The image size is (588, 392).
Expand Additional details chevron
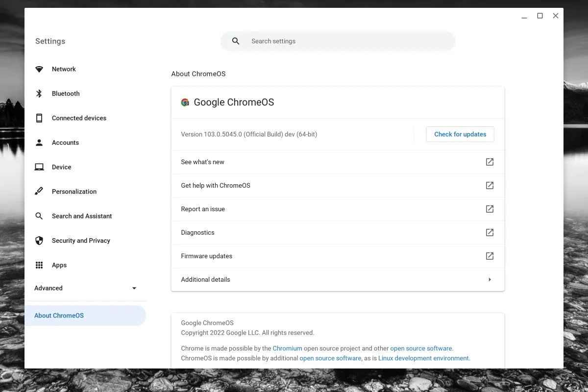[x=489, y=279]
